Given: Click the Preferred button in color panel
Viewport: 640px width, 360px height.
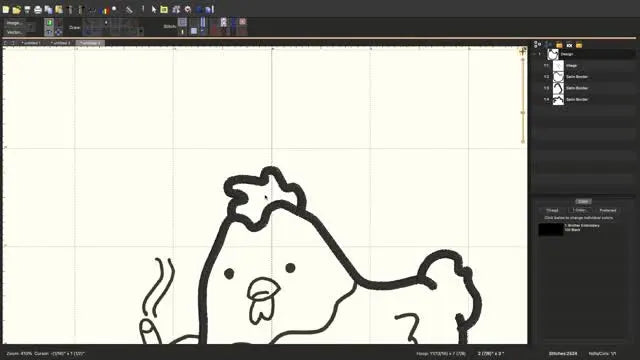Looking at the screenshot, I should click(607, 210).
